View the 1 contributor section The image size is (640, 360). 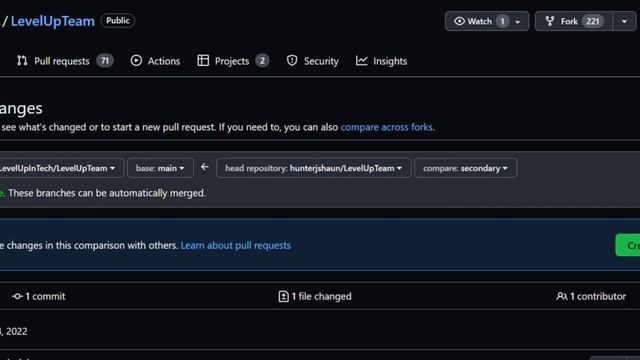click(x=591, y=296)
